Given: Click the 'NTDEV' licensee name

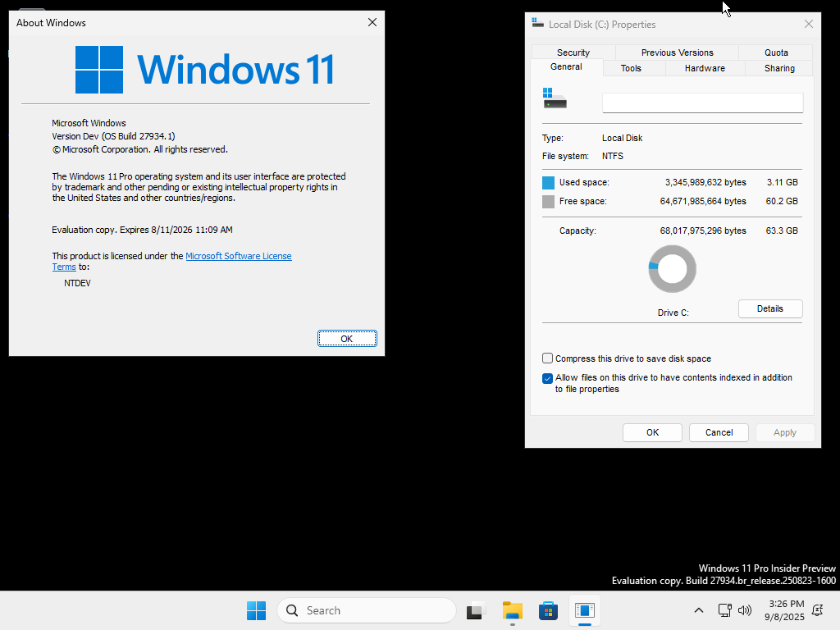Looking at the screenshot, I should (x=78, y=283).
